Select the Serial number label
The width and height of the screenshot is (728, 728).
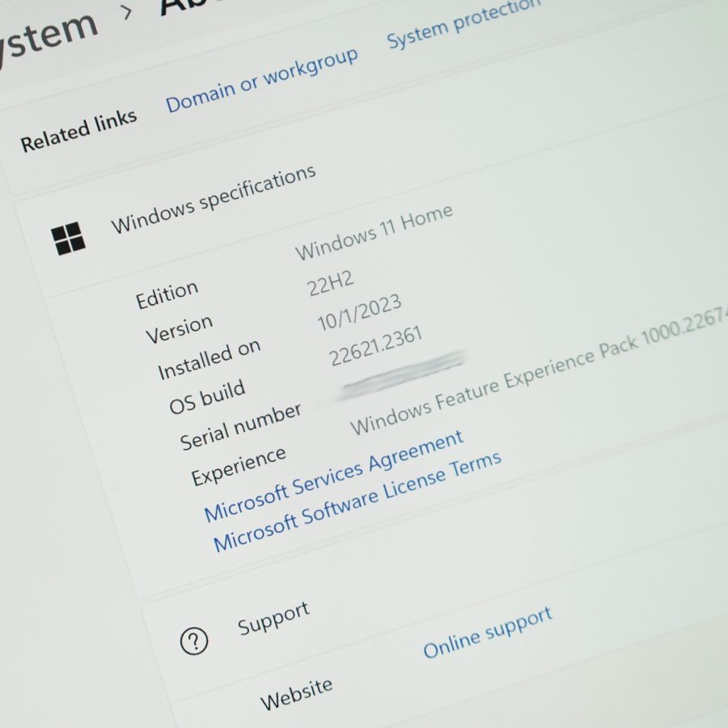pyautogui.click(x=240, y=426)
